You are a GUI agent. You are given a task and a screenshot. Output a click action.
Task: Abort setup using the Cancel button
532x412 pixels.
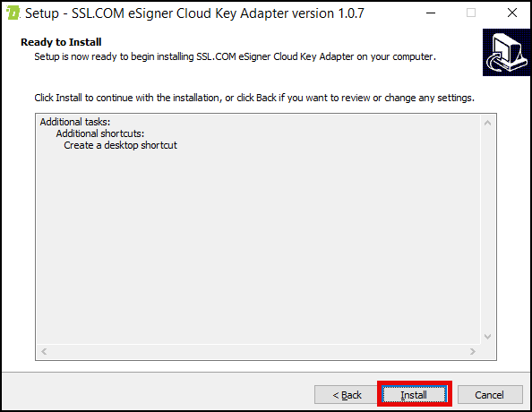click(x=490, y=395)
